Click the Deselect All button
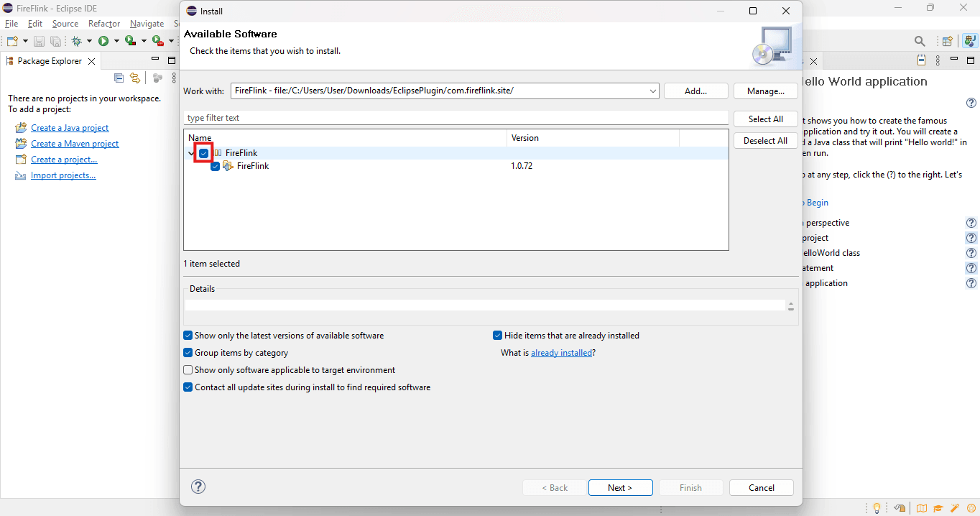The width and height of the screenshot is (980, 516). pyautogui.click(x=765, y=141)
